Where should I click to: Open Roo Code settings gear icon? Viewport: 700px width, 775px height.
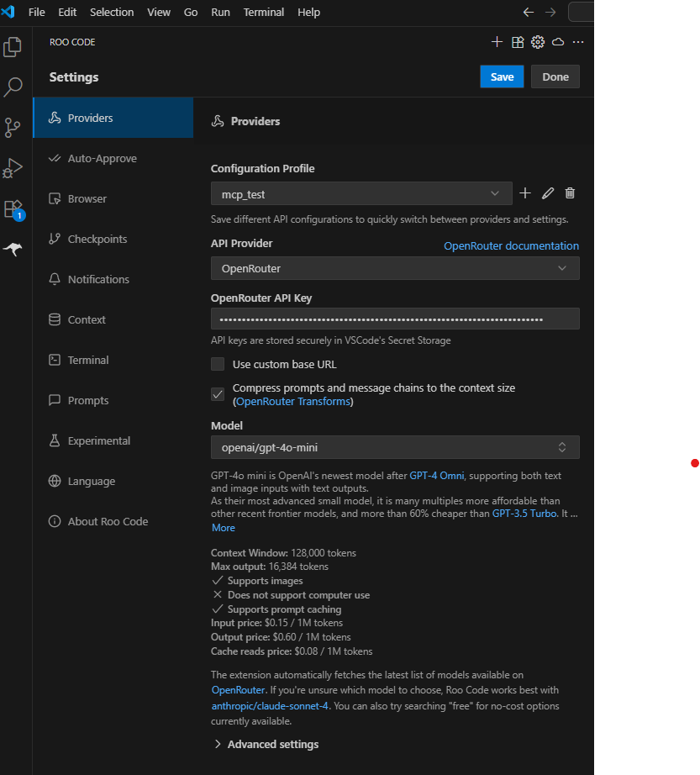coord(538,42)
